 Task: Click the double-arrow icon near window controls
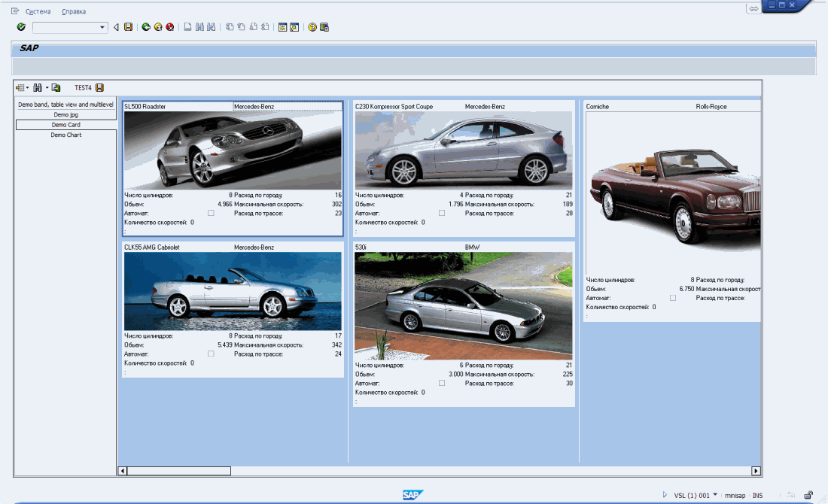[x=753, y=8]
